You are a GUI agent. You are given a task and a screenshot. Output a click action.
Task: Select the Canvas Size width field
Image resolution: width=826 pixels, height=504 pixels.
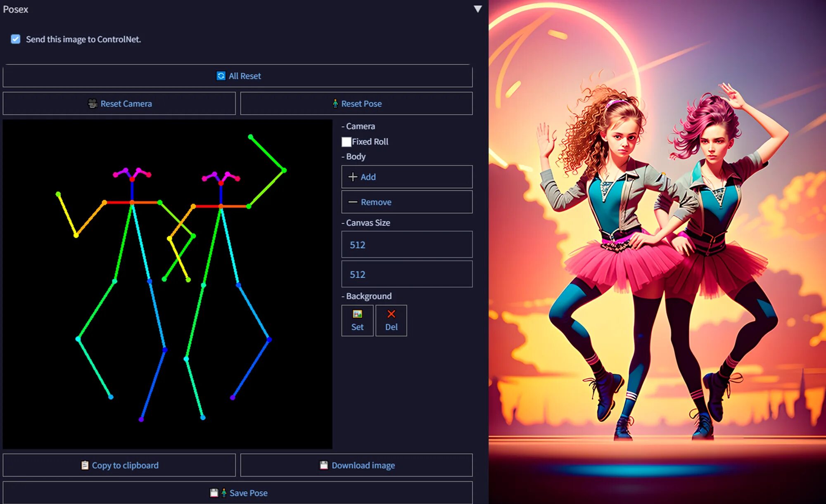click(408, 244)
